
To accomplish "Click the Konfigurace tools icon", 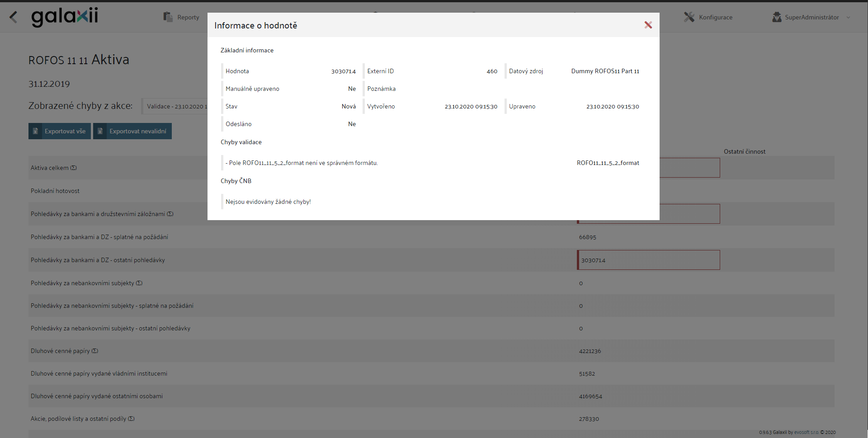I will click(x=689, y=17).
